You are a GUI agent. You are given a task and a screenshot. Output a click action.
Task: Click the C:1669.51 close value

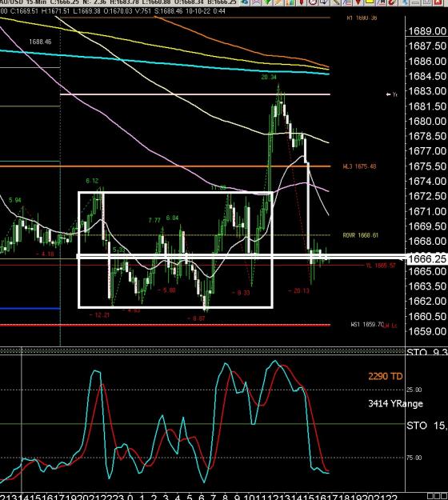(x=24, y=11)
